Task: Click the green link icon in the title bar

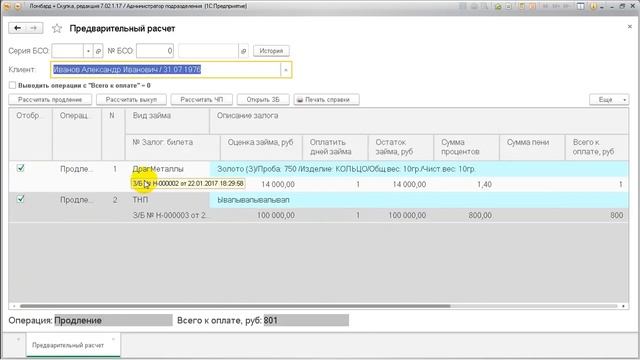Action: 498,6
